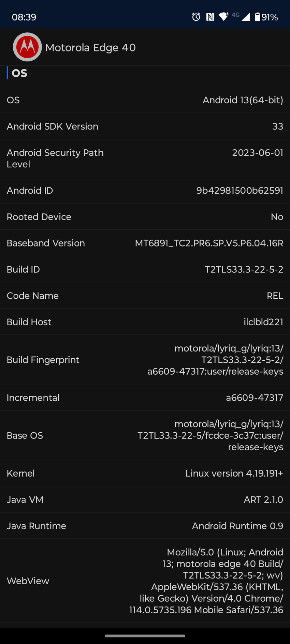This screenshot has height=644, width=290.
Task: Tap the 08:39 clock in status bar
Action: tap(24, 17)
